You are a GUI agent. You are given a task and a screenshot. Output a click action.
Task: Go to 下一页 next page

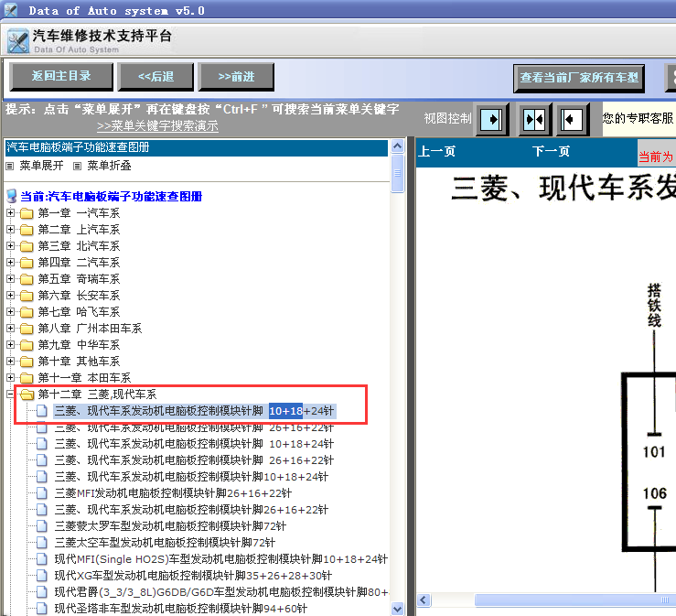[551, 151]
